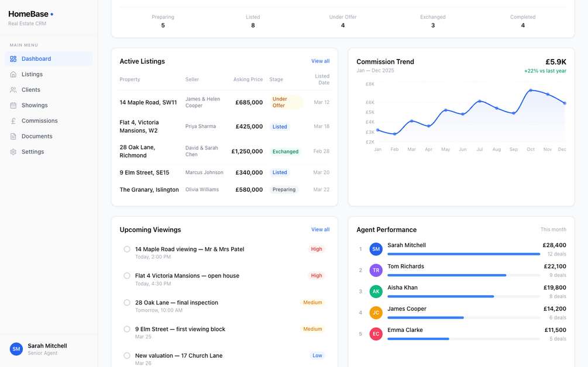The height and width of the screenshot is (367, 588).
Task: Click the Settings gear icon
Action: [x=13, y=152]
